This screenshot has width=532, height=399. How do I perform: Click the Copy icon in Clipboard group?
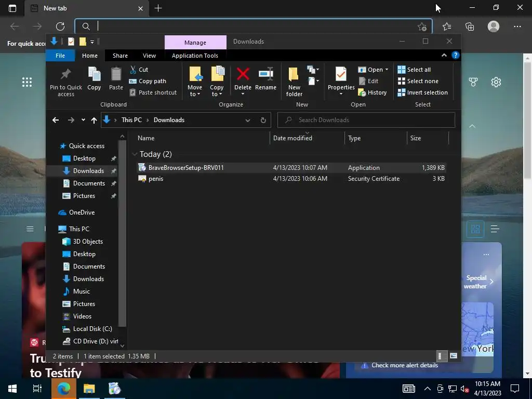tap(94, 74)
